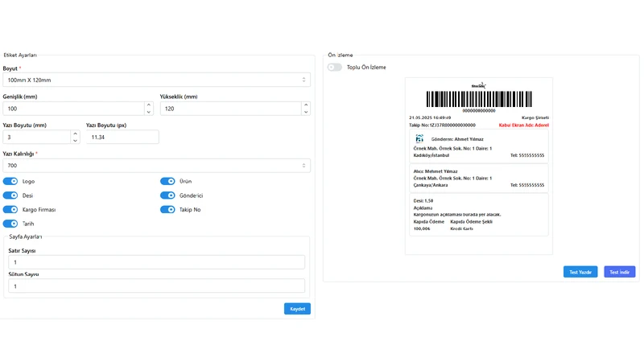Decrease Yükseklik value with down stepper arrow
The image size is (644, 362).
pyautogui.click(x=306, y=112)
